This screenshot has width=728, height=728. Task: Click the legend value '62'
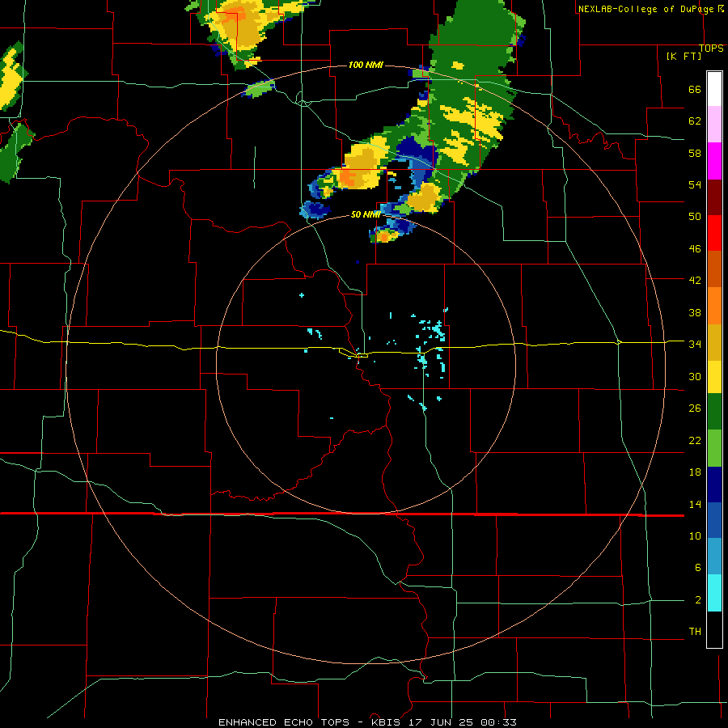pos(695,121)
